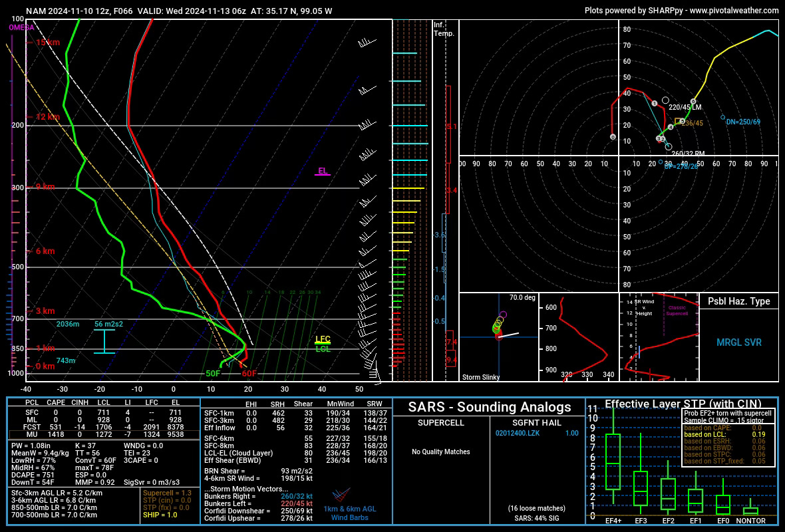Click the green LCL marker on the skew-T
The height and width of the screenshot is (532, 785).
pos(323,349)
